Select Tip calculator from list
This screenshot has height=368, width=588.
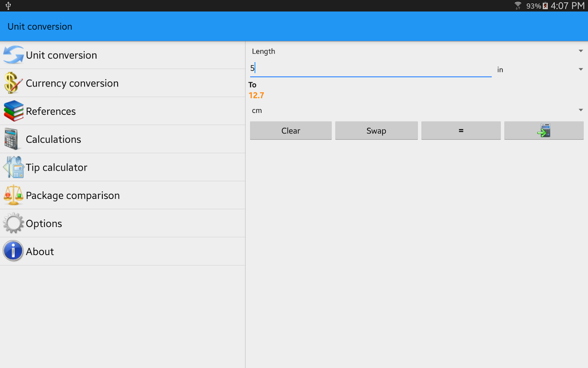pyautogui.click(x=122, y=167)
